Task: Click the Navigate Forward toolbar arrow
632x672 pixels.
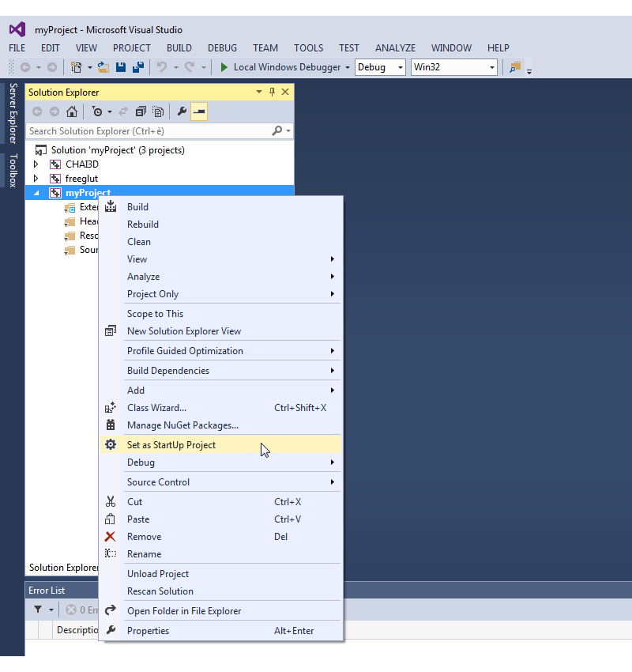Action: [52, 67]
